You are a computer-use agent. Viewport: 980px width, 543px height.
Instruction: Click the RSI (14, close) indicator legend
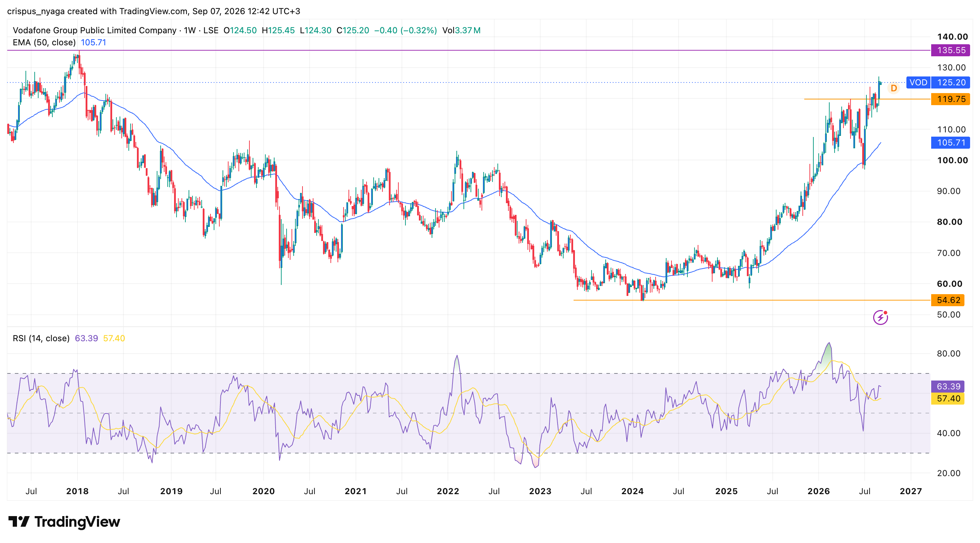click(x=41, y=338)
